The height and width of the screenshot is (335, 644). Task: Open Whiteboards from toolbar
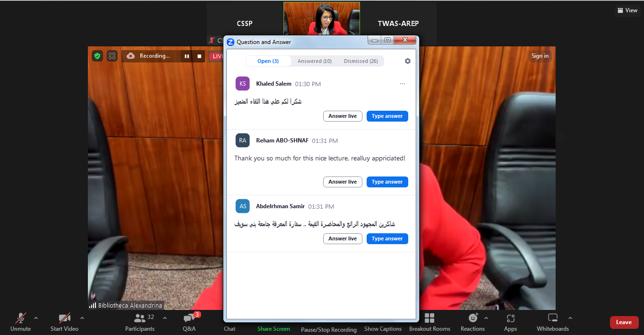click(x=552, y=322)
